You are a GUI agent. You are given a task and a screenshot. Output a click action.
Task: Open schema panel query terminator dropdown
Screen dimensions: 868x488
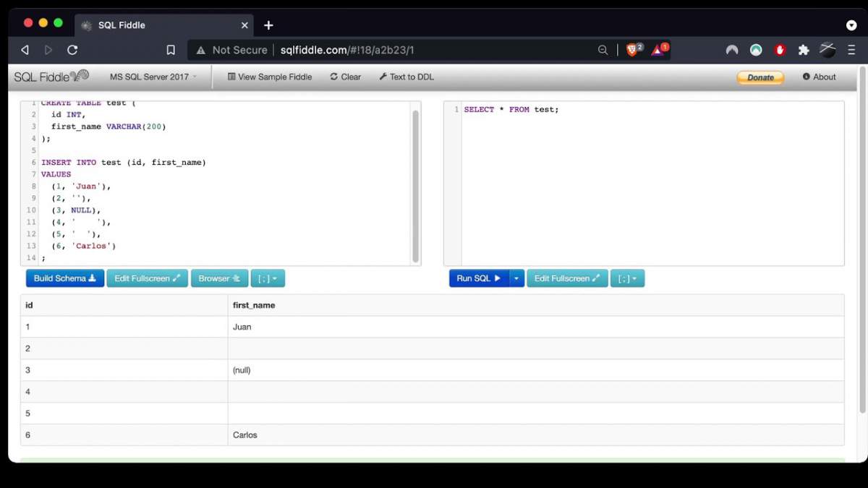268,278
